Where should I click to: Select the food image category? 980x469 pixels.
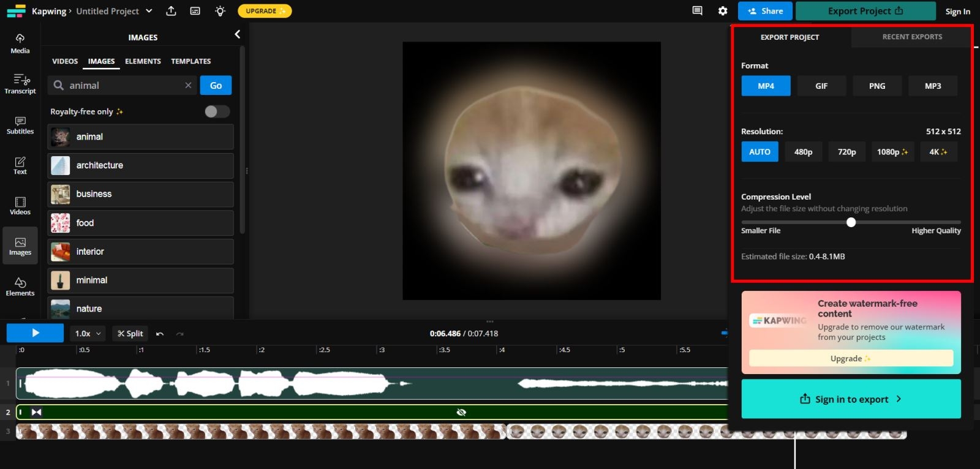[140, 223]
